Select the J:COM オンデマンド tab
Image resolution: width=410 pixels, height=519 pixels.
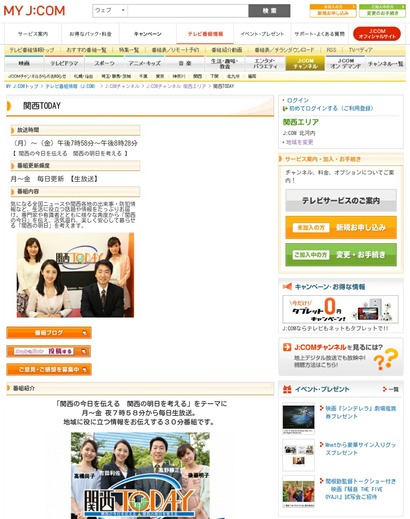click(x=345, y=63)
